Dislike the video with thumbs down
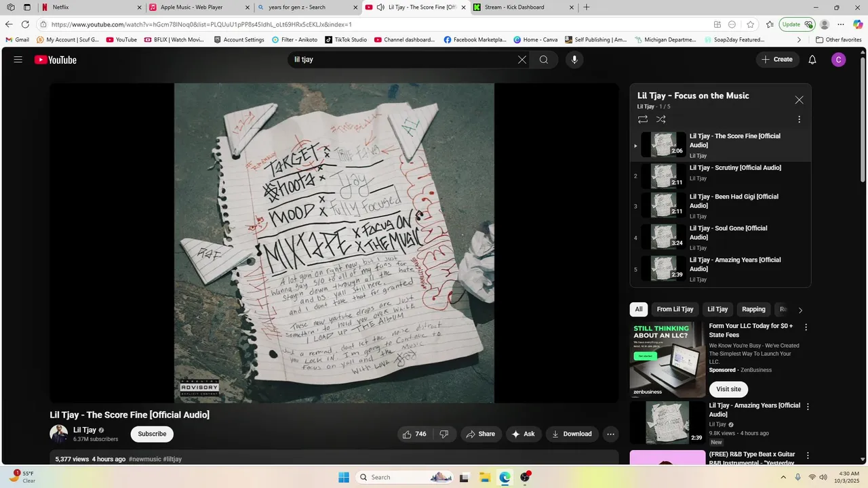 click(x=445, y=434)
